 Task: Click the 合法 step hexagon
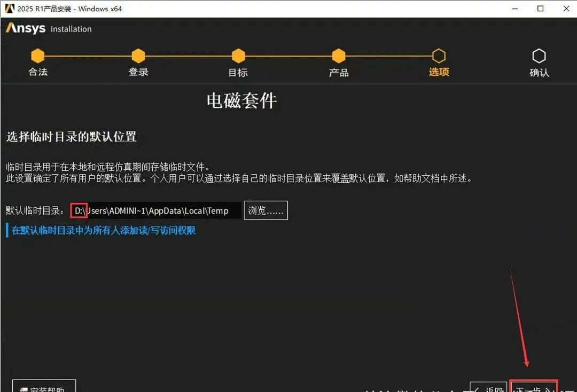(37, 56)
